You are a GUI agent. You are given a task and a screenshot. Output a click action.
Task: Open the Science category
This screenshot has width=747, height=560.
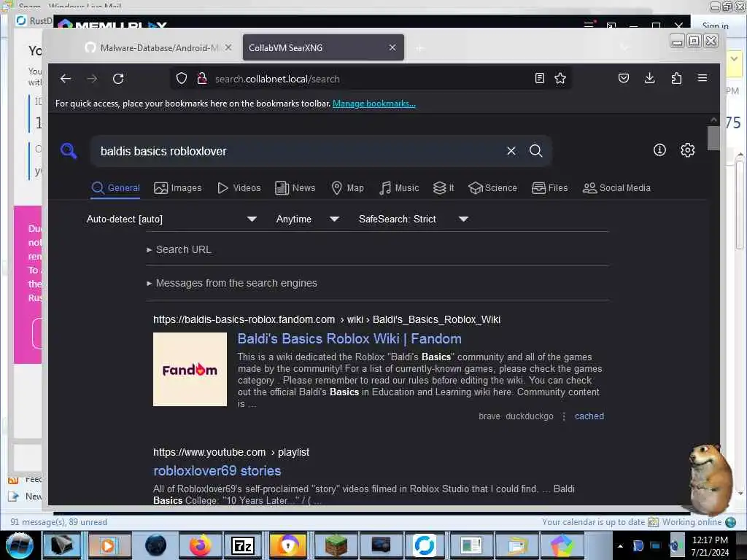click(492, 188)
